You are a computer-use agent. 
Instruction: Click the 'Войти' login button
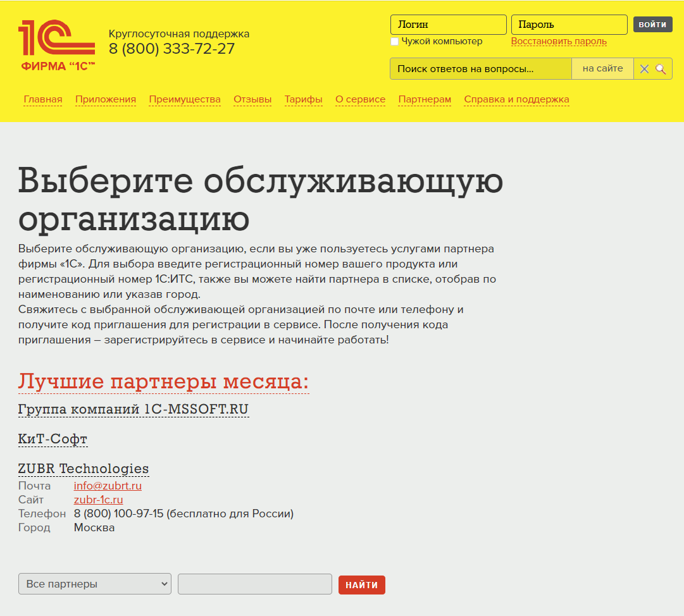[x=652, y=25]
